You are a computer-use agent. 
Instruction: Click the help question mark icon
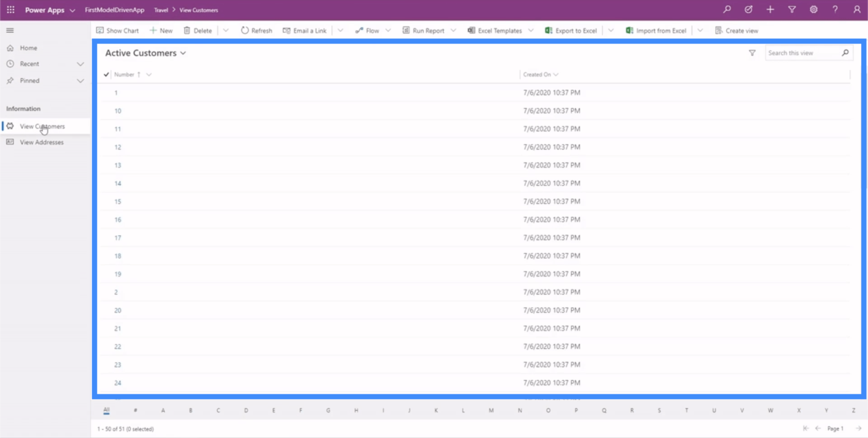(x=835, y=9)
